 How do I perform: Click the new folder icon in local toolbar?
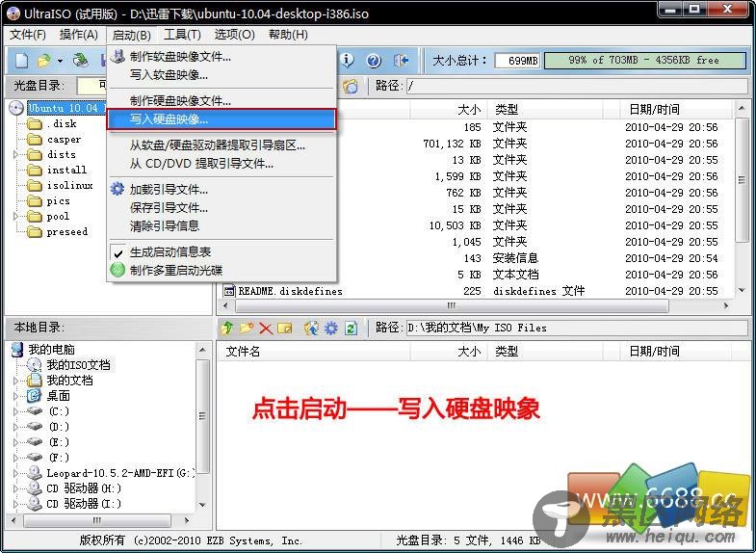point(247,329)
